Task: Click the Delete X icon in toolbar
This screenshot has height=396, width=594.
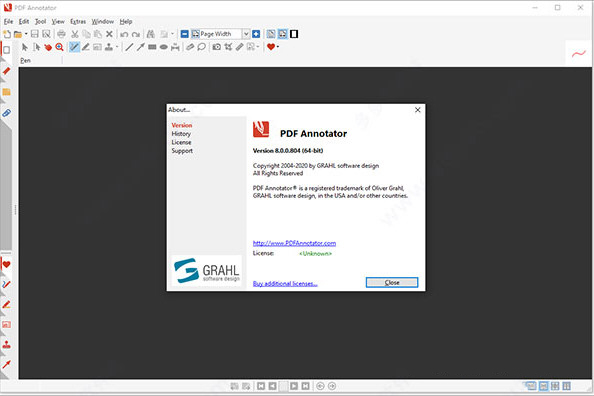Action: [x=109, y=34]
